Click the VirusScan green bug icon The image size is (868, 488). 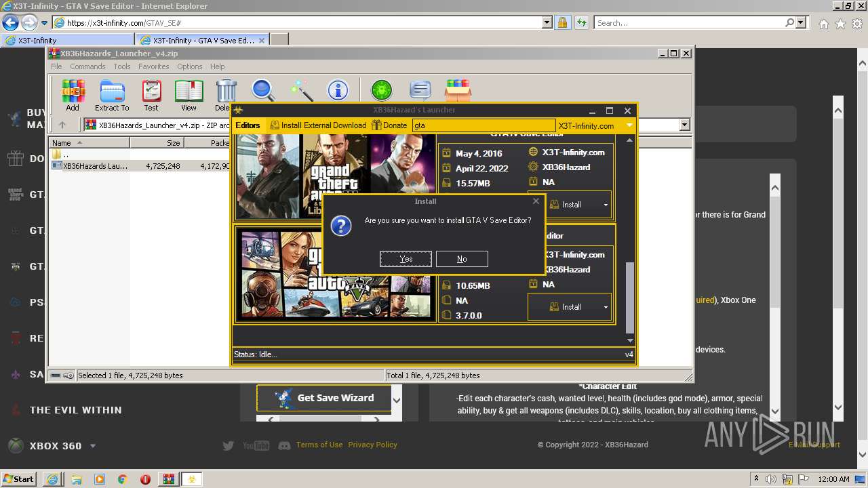[x=382, y=90]
